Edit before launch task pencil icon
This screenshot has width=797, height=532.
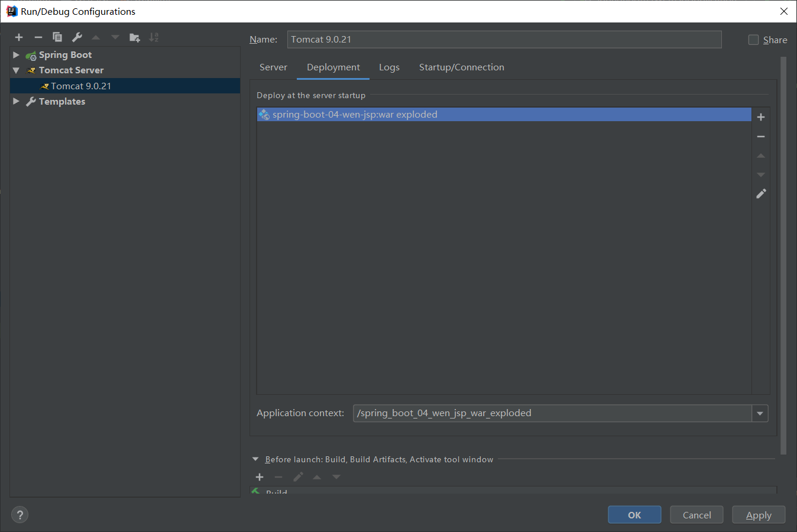coord(298,477)
